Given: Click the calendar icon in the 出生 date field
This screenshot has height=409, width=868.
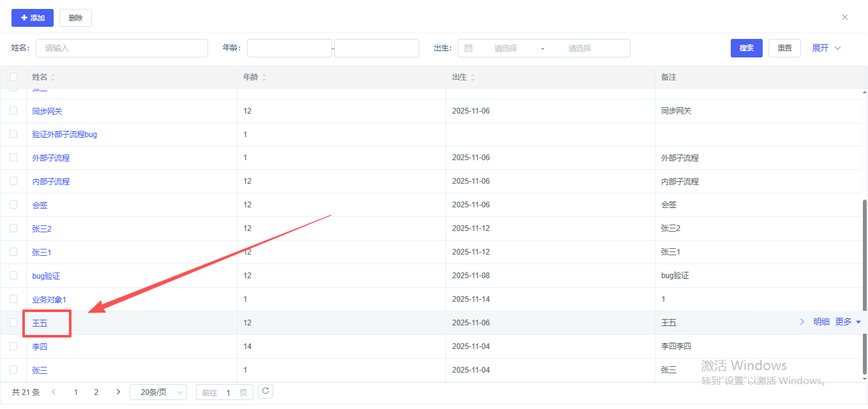Looking at the screenshot, I should (x=468, y=48).
